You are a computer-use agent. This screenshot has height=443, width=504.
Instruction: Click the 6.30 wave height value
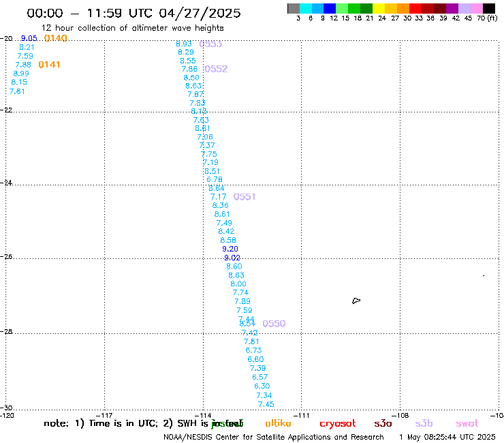pos(262,386)
